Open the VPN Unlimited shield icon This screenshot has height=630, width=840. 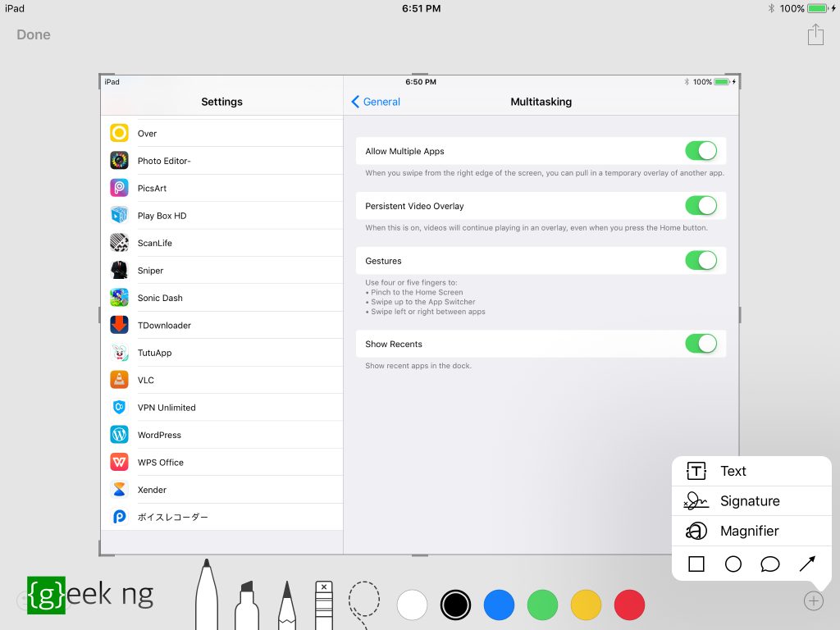(119, 407)
